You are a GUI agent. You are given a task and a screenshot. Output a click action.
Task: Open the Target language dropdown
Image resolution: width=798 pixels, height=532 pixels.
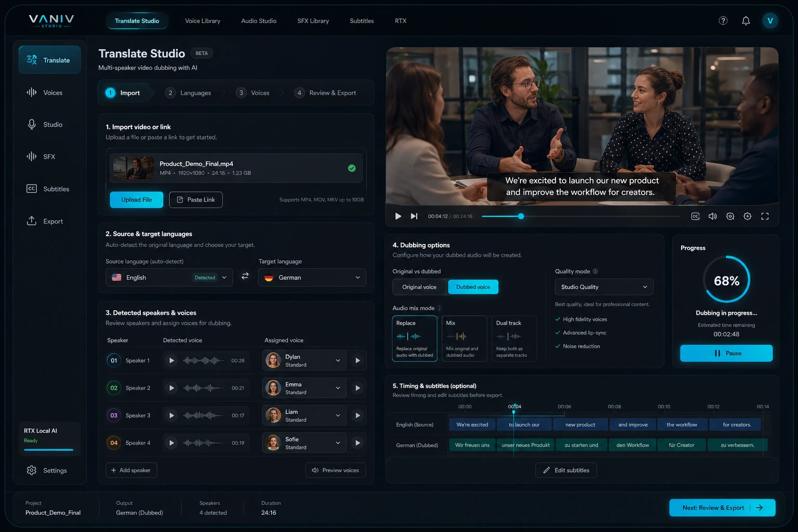[311, 277]
